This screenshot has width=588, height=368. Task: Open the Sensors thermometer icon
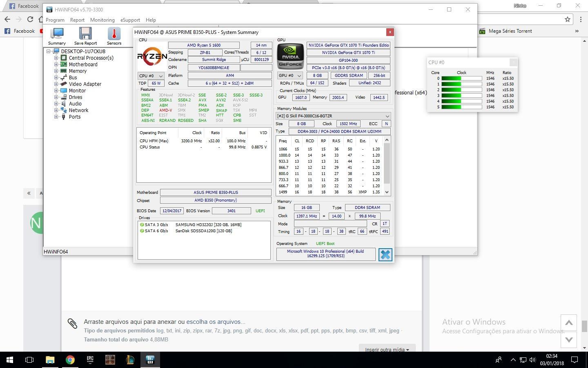coord(114,36)
